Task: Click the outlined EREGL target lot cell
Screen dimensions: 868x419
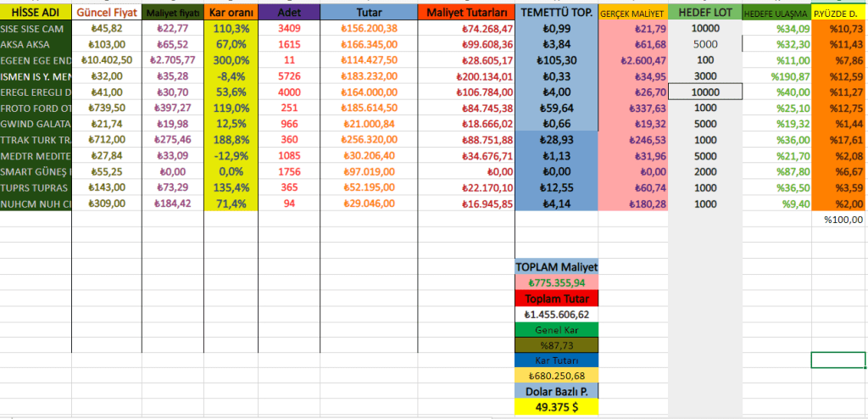Action: pyautogui.click(x=704, y=92)
